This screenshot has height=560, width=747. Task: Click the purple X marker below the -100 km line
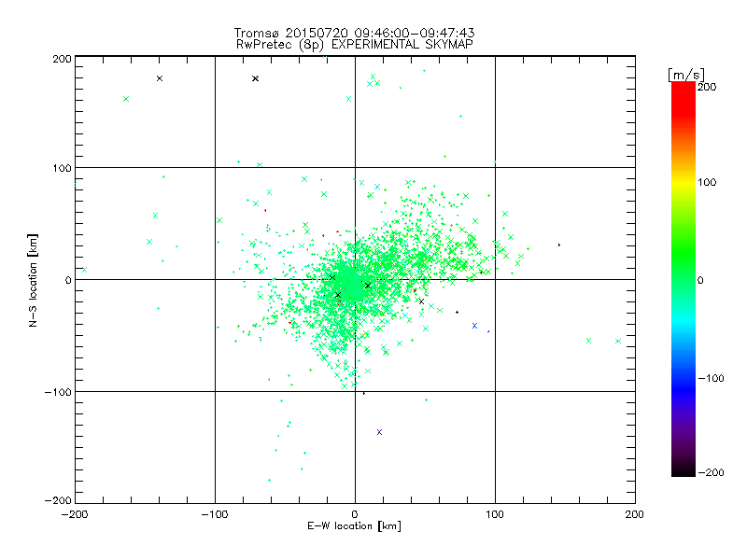[x=380, y=432]
